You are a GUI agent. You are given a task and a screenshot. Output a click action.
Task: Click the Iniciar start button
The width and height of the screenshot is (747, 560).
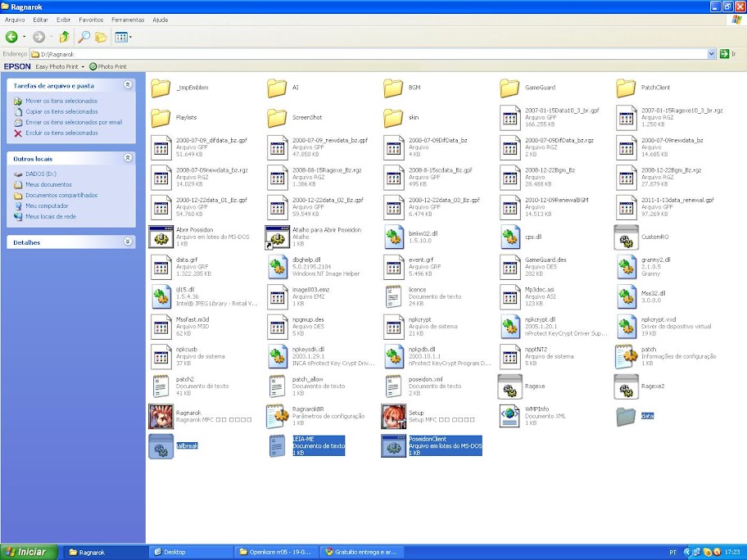tap(29, 553)
